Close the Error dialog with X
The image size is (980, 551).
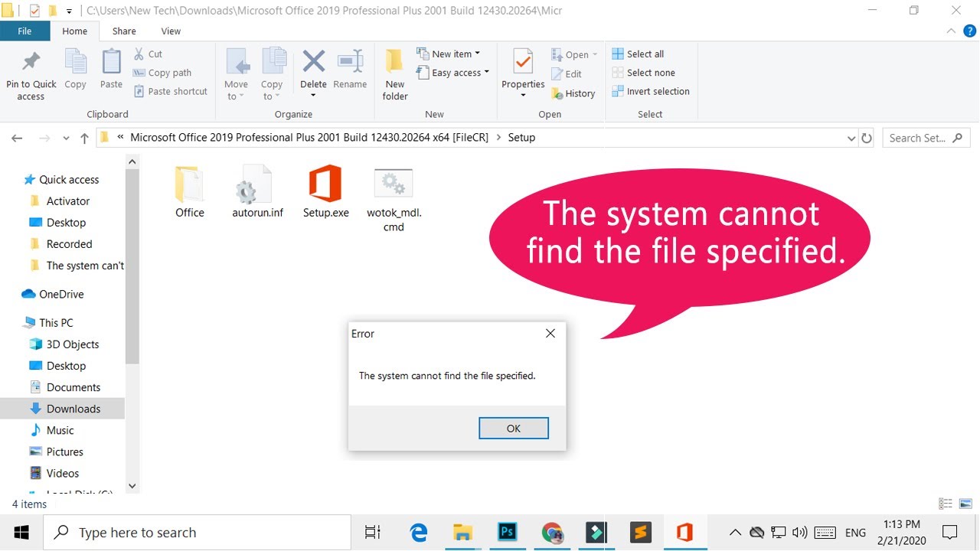point(550,334)
